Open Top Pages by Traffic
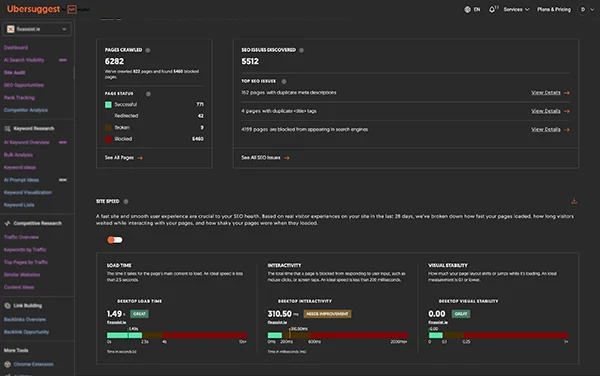Image resolution: width=600 pixels, height=376 pixels. (26, 262)
